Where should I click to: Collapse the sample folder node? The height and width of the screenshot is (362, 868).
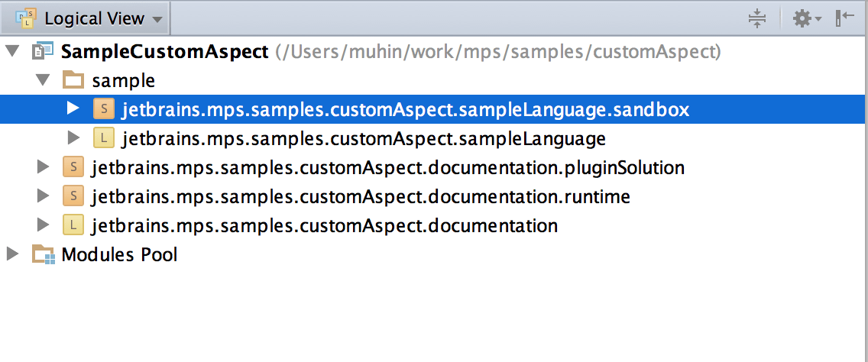[x=43, y=81]
